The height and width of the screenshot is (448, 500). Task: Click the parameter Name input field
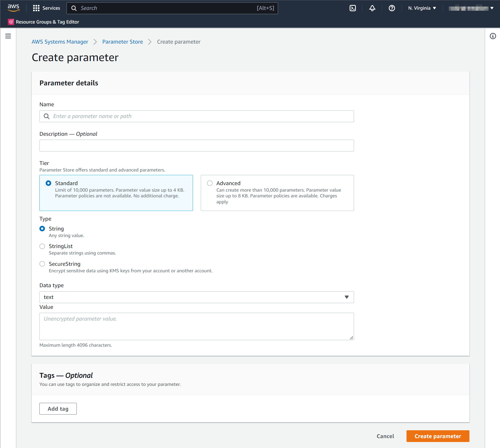point(196,116)
